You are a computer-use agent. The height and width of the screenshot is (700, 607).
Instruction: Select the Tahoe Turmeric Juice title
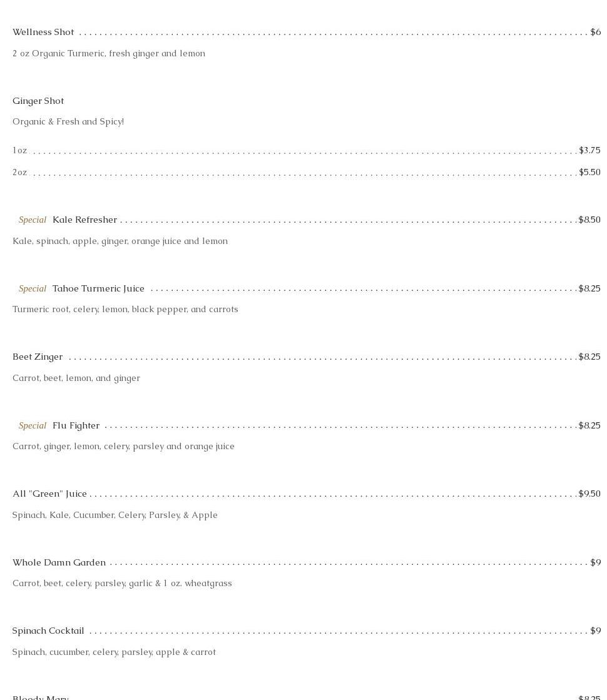[x=98, y=288]
